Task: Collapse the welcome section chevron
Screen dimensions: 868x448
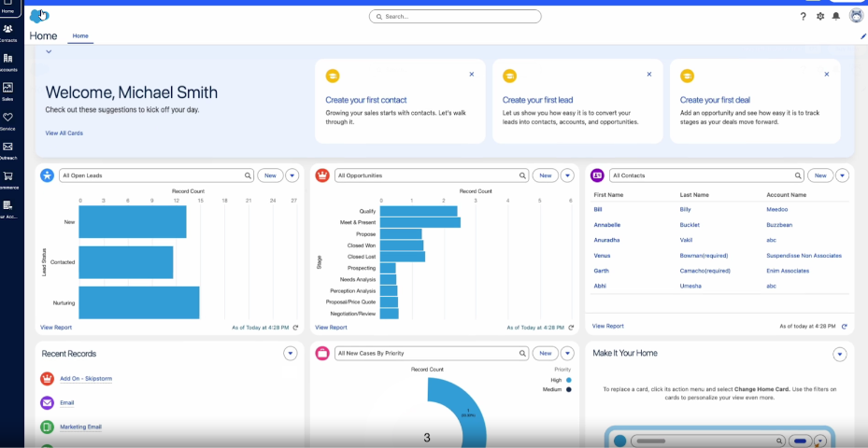Action: [49, 51]
